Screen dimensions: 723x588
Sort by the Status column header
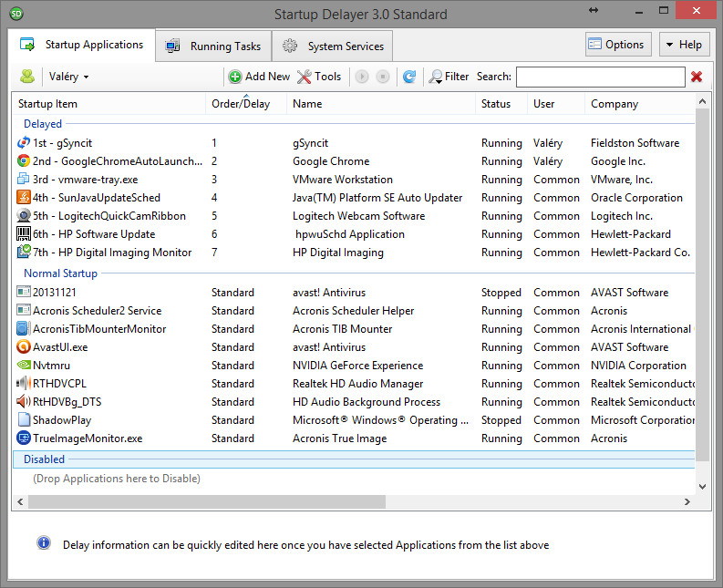(x=501, y=104)
